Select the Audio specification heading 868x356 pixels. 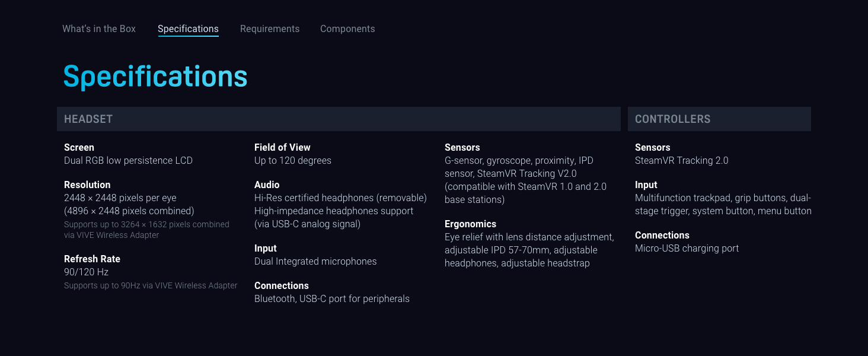click(267, 185)
